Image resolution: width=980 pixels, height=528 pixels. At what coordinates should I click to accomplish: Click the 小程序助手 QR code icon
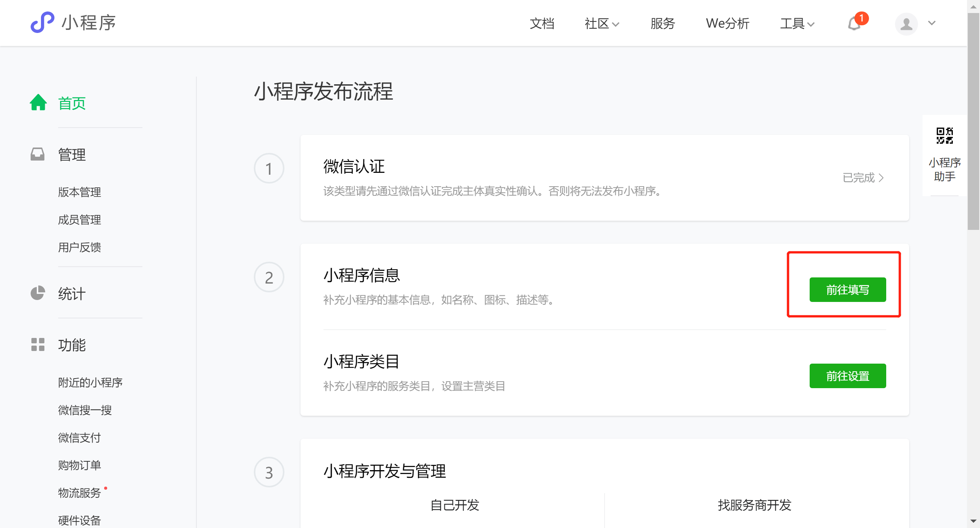(x=944, y=136)
